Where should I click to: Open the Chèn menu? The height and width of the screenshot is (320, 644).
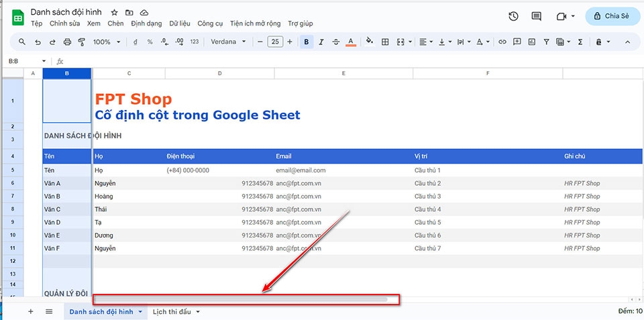coord(115,24)
